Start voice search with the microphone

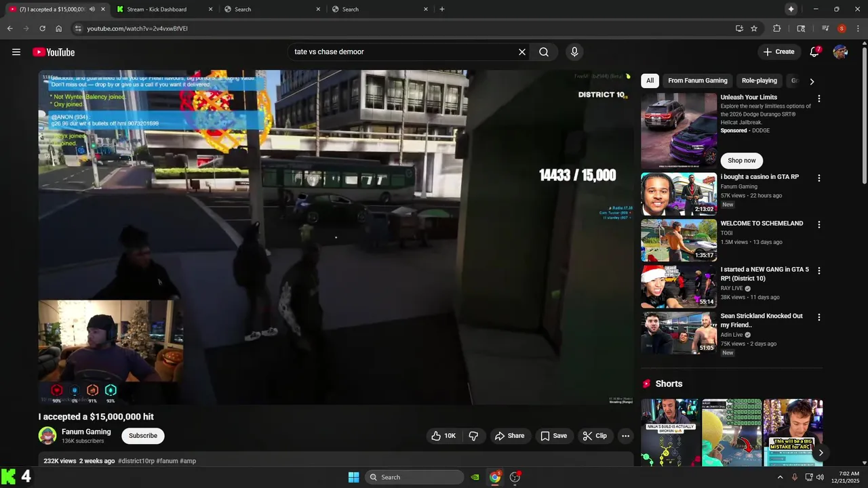574,52
